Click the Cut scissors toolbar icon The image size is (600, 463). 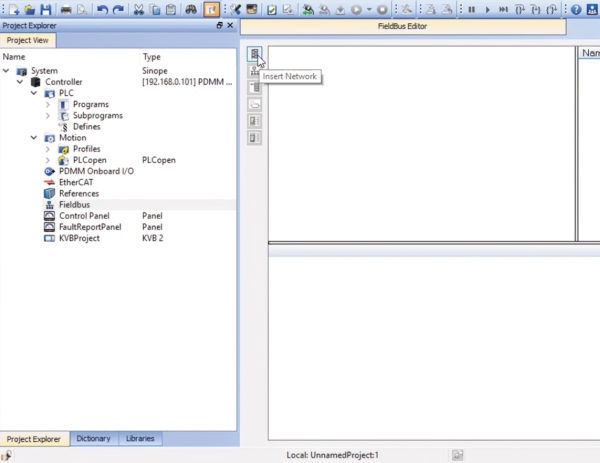tap(139, 10)
